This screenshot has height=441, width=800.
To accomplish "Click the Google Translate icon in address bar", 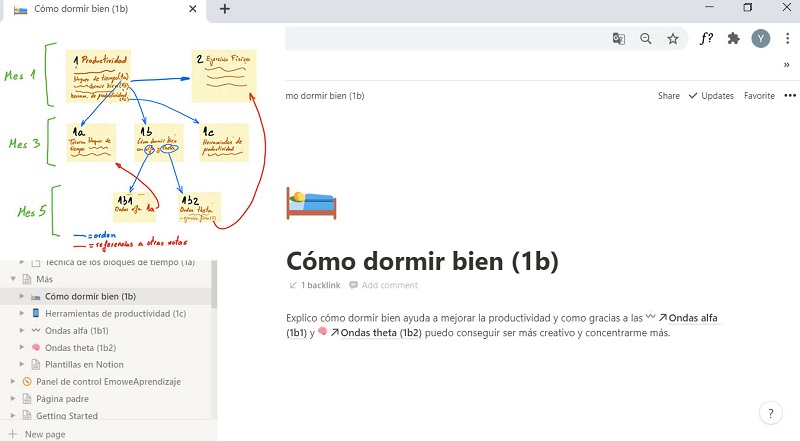I will [x=618, y=39].
